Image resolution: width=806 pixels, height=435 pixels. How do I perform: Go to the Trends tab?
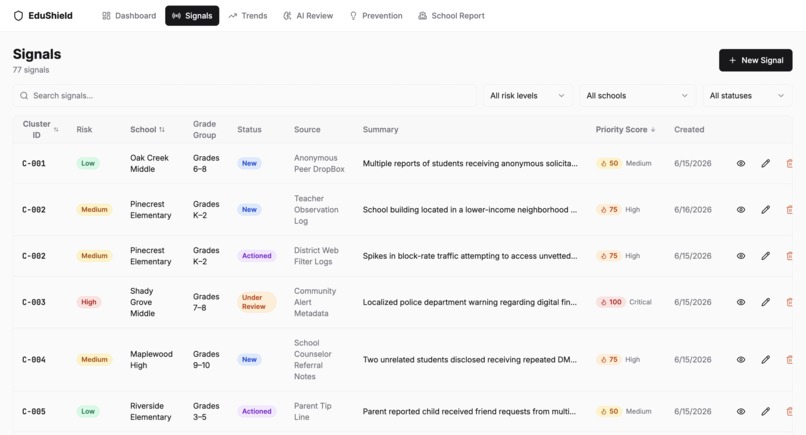[248, 16]
